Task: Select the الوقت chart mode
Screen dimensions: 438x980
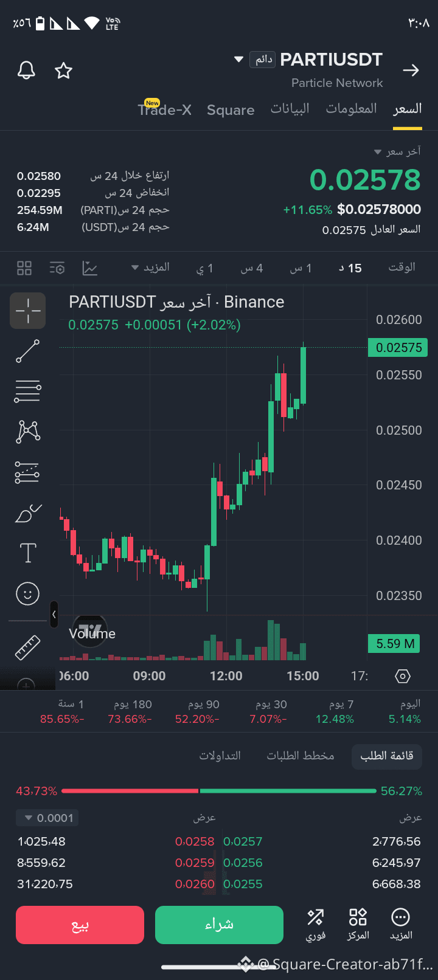Action: coord(401,267)
